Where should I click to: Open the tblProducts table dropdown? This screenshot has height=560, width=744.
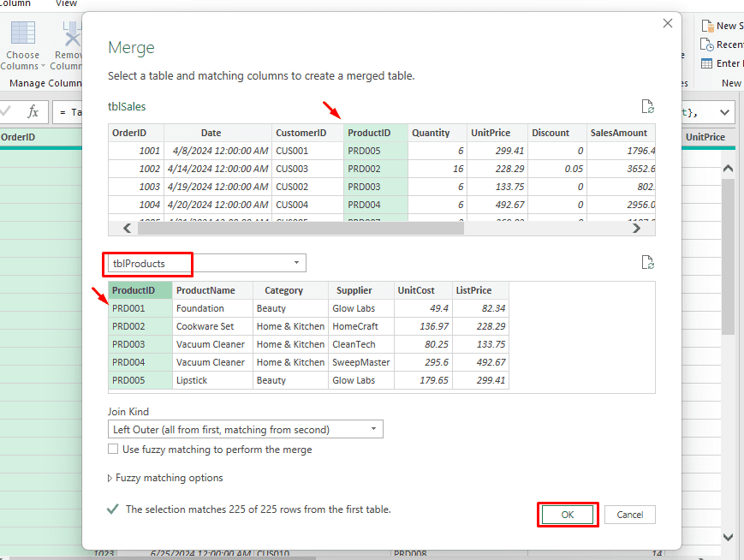click(296, 263)
